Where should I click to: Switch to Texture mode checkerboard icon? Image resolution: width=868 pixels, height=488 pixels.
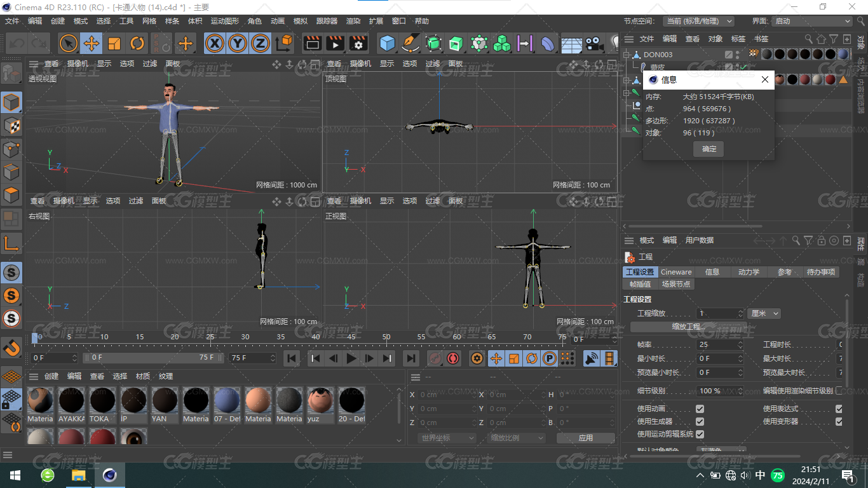tap(11, 125)
